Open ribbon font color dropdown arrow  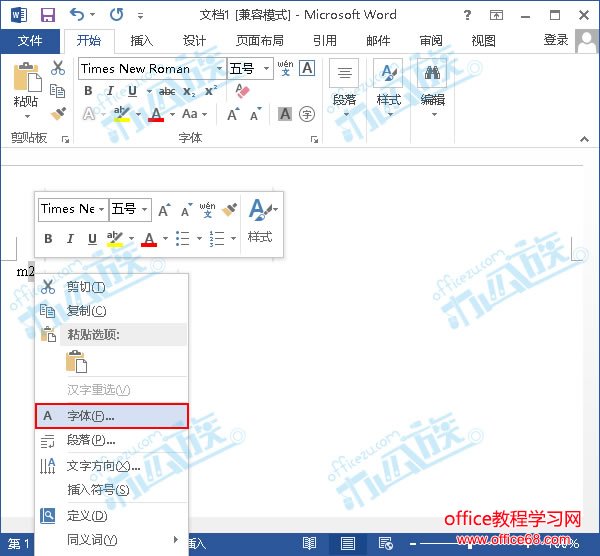tap(173, 114)
